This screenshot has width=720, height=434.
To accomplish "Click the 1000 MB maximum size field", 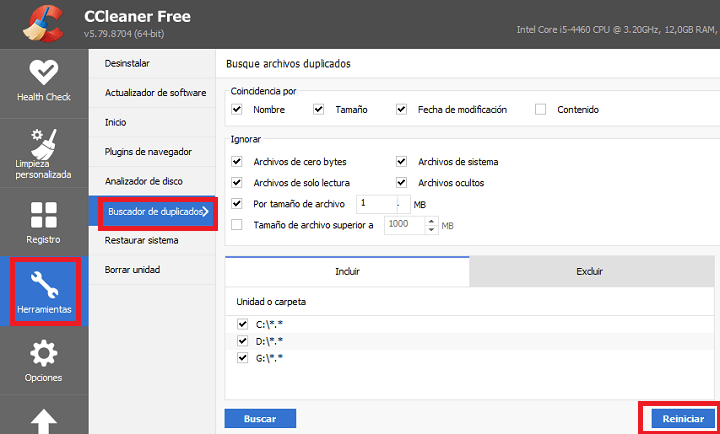I will [x=404, y=225].
